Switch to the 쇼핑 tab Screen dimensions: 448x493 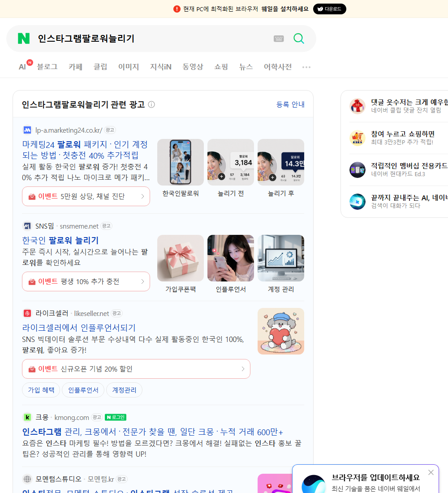tap(221, 67)
